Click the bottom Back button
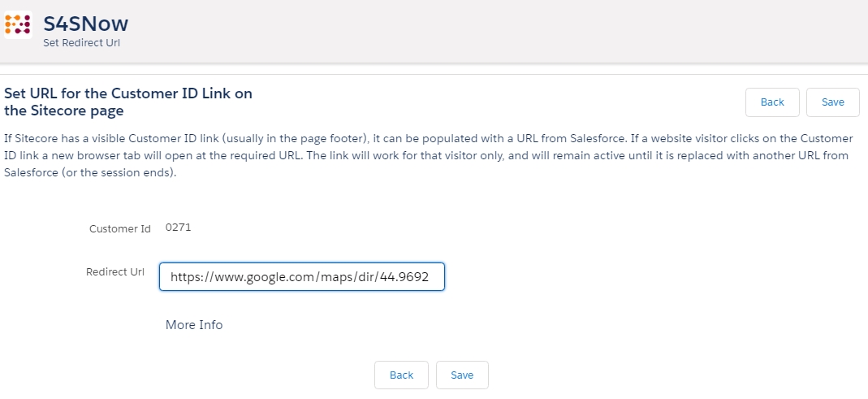 (401, 375)
